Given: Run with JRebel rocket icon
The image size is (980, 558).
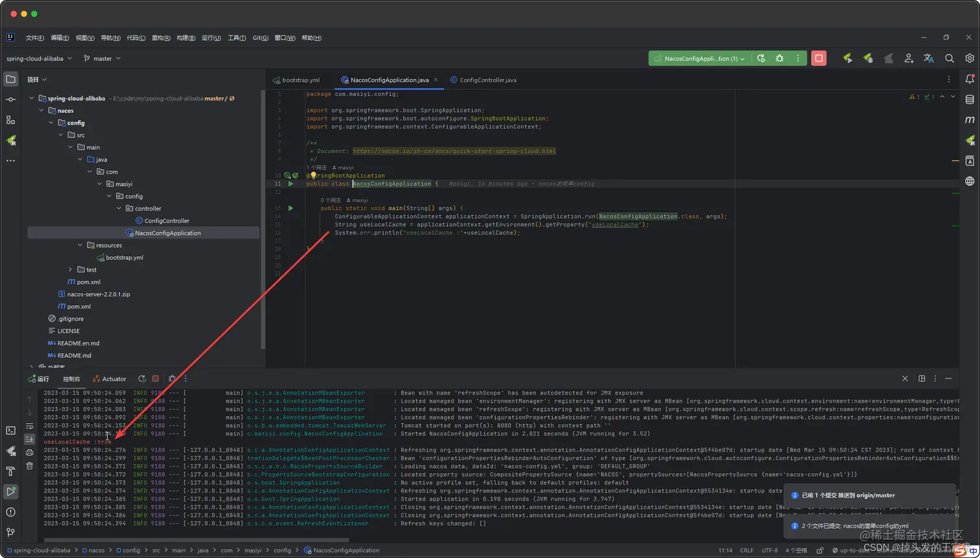Looking at the screenshot, I should pyautogui.click(x=848, y=58).
